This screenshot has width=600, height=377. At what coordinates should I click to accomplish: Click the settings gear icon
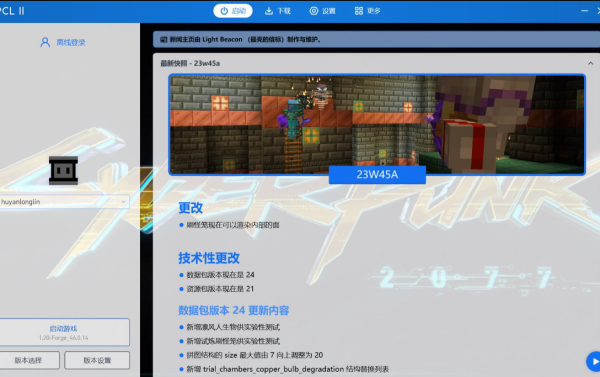tap(314, 11)
